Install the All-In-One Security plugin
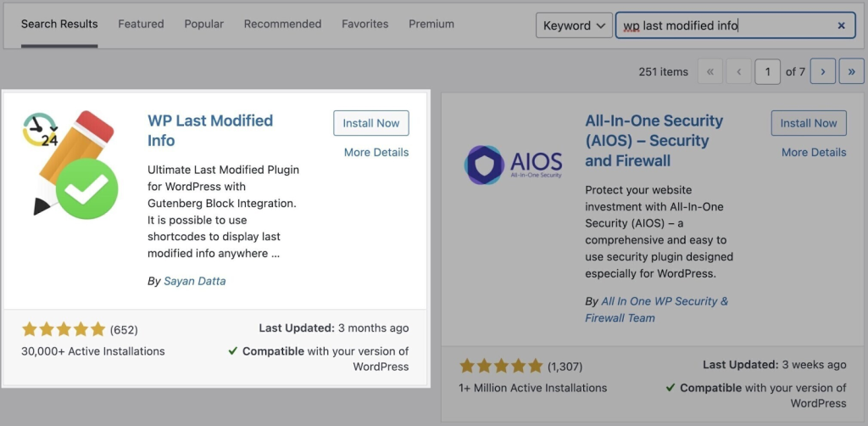This screenshot has width=868, height=426. 809,123
